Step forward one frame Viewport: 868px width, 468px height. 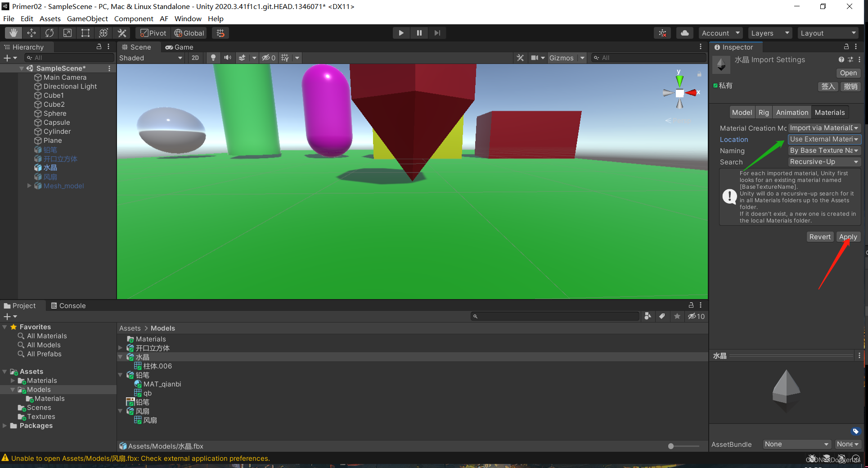click(437, 33)
